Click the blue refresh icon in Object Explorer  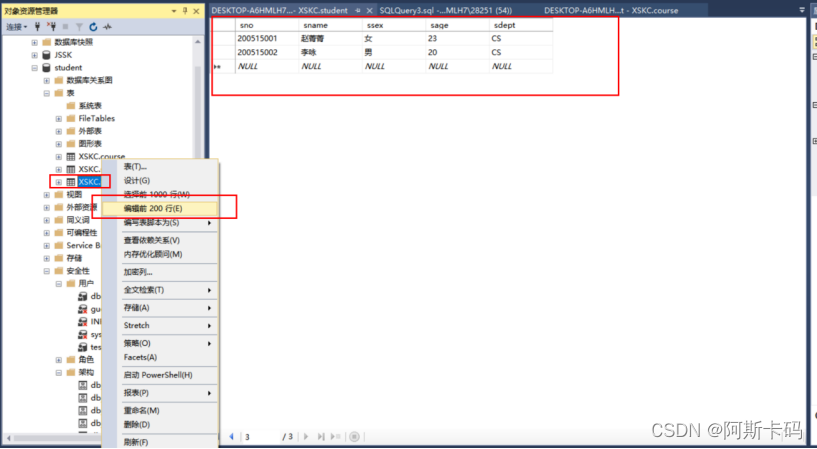(x=93, y=27)
